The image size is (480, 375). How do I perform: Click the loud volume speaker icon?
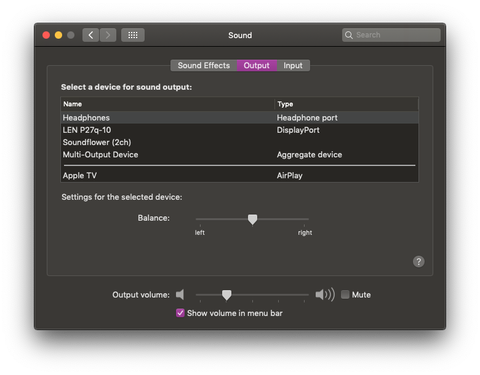(325, 295)
